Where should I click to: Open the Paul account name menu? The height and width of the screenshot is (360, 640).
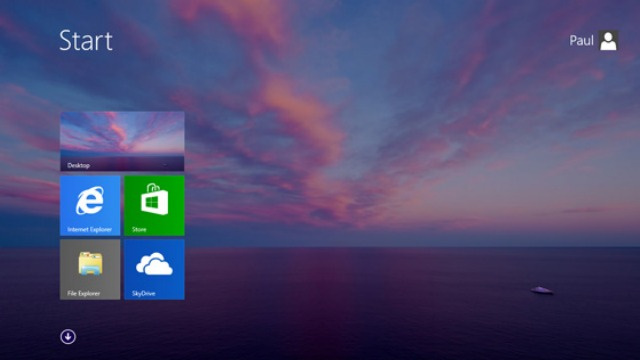(581, 40)
